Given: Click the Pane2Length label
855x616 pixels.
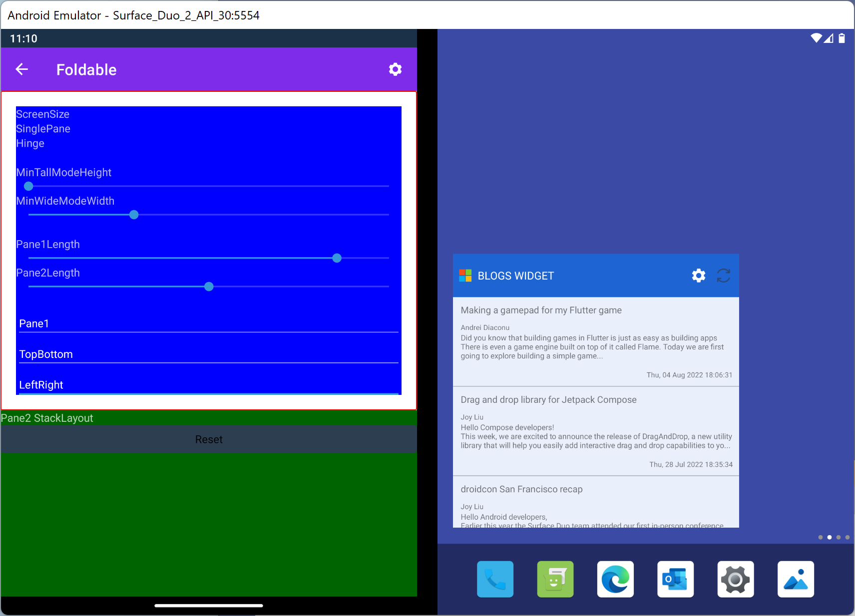Looking at the screenshot, I should pyautogui.click(x=48, y=273).
